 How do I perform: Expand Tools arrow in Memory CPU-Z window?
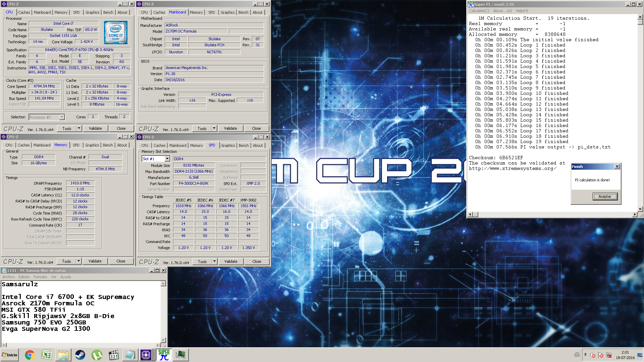point(78,261)
